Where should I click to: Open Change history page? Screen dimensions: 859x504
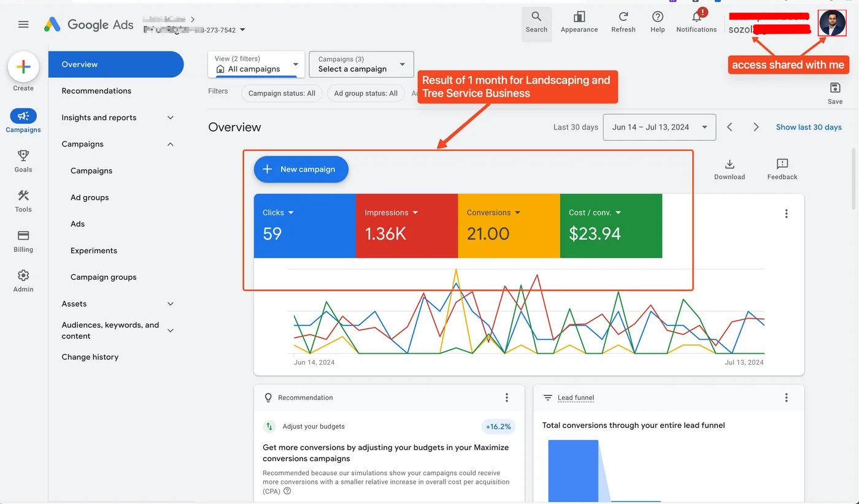click(90, 357)
